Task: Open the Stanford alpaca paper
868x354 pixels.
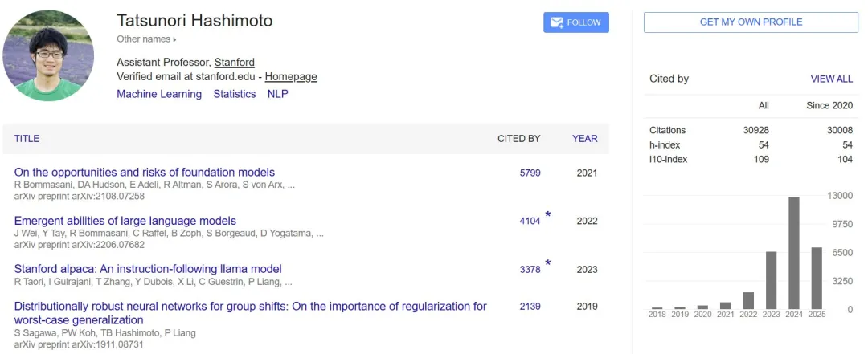Action: (148, 270)
